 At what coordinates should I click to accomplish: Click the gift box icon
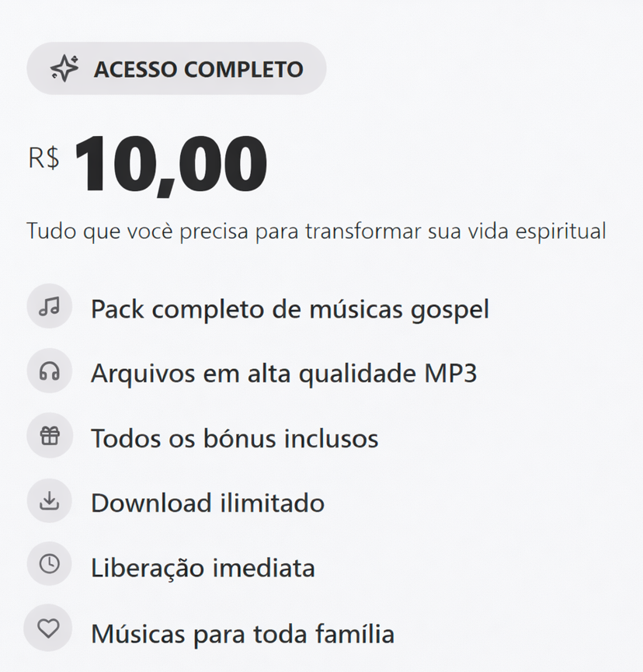point(49,436)
